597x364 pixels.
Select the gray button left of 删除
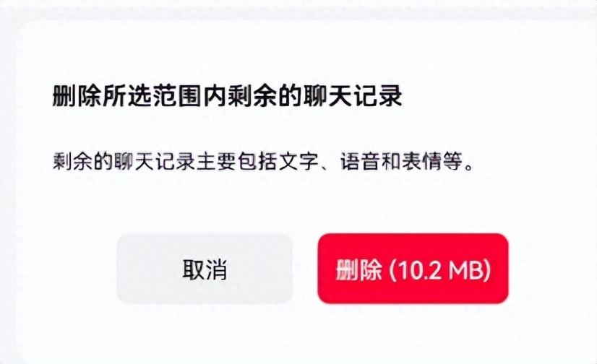point(205,269)
